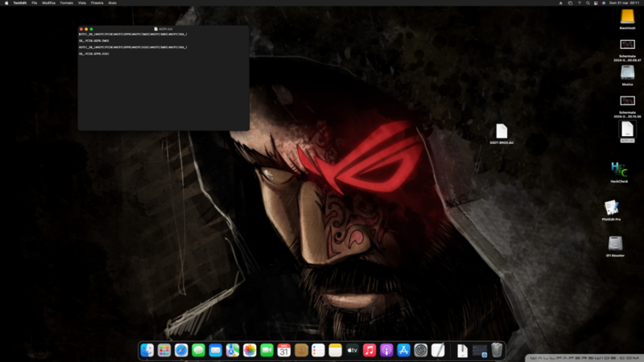Open the Aiuto menu

[x=112, y=3]
